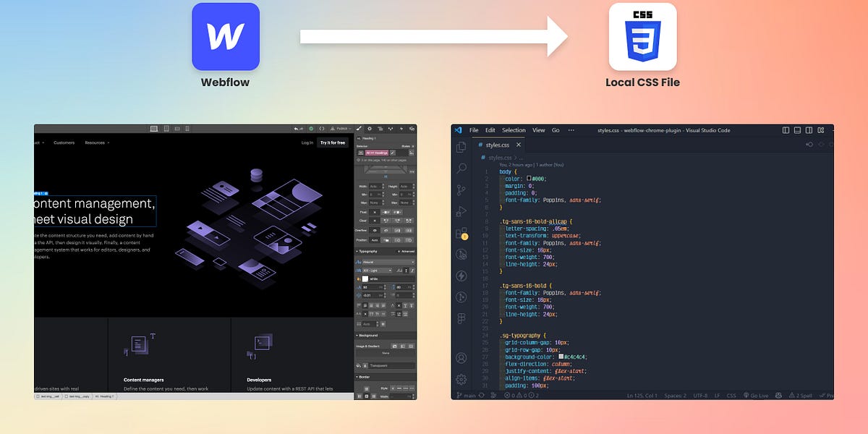The height and width of the screenshot is (434, 868).
Task: Toggle bold in Webflow Typography section
Action: tap(407, 270)
